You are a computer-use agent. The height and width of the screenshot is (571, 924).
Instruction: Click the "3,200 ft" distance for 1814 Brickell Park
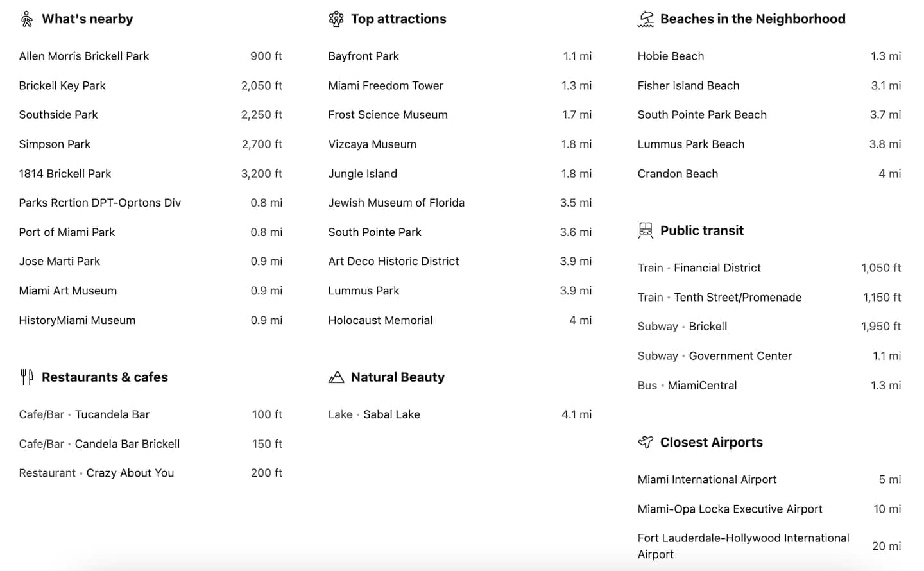tap(262, 174)
